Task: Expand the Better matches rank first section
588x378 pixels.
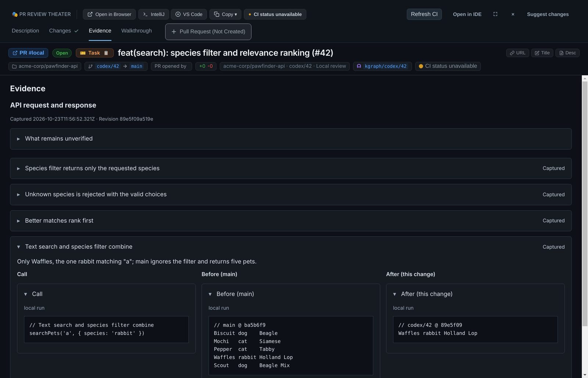Action: tap(291, 221)
